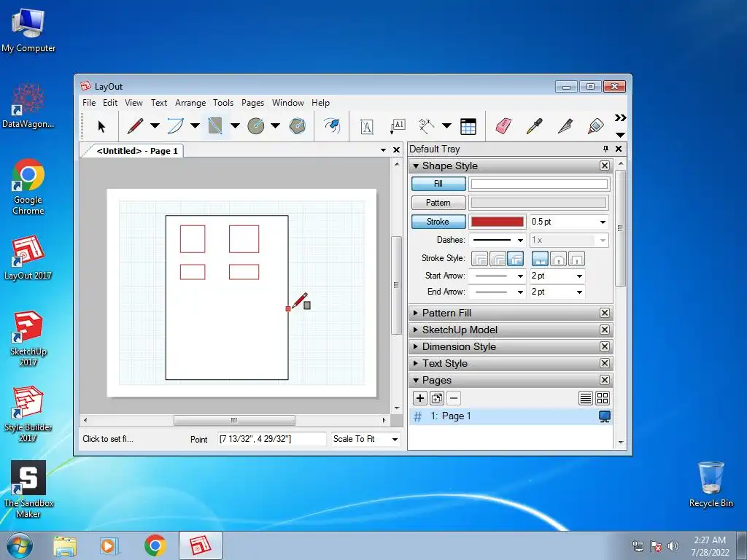Click the red Stroke color swatch
The width and height of the screenshot is (747, 560).
pyautogui.click(x=498, y=222)
